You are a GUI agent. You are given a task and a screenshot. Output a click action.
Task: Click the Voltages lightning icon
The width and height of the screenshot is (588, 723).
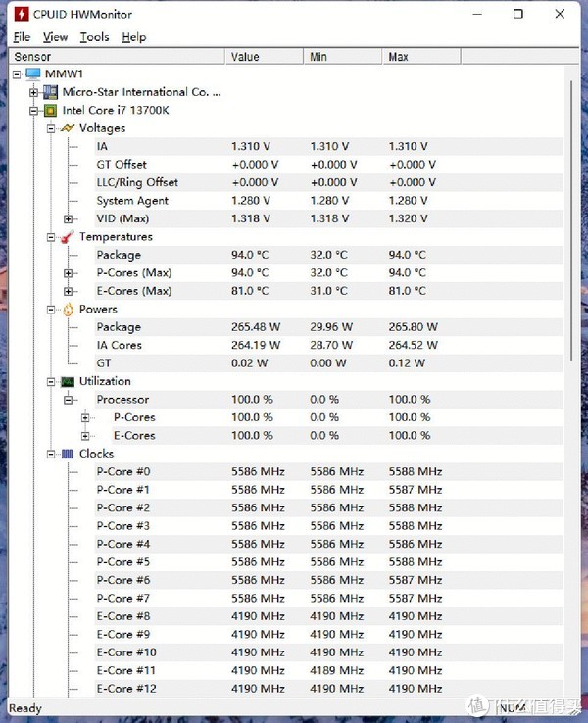[x=68, y=128]
